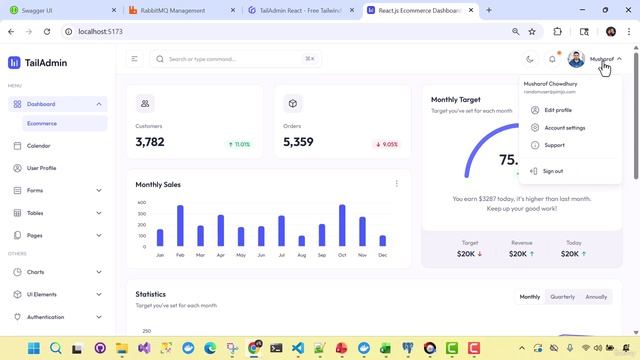Screen dimensions: 640x360
Task: Click the Forms list icon in the sidebar
Action: [x=17, y=191]
